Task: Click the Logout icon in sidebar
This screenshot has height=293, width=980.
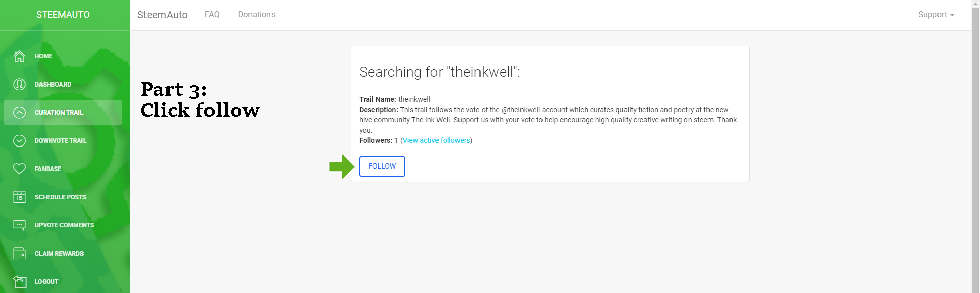Action: coord(19,281)
